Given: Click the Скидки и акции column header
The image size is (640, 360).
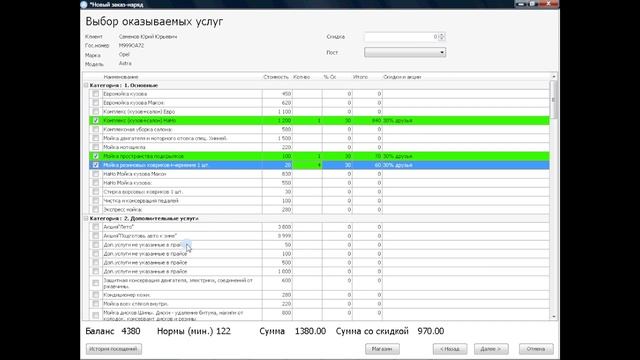Looking at the screenshot, I should (402, 77).
